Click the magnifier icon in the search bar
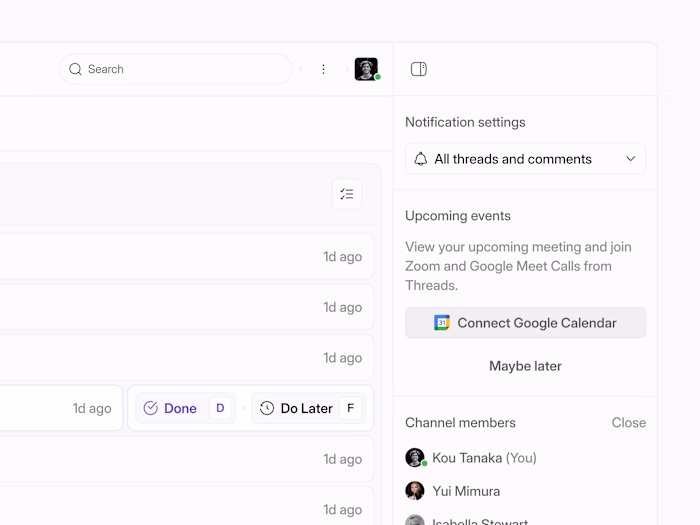The height and width of the screenshot is (525, 700). point(75,69)
